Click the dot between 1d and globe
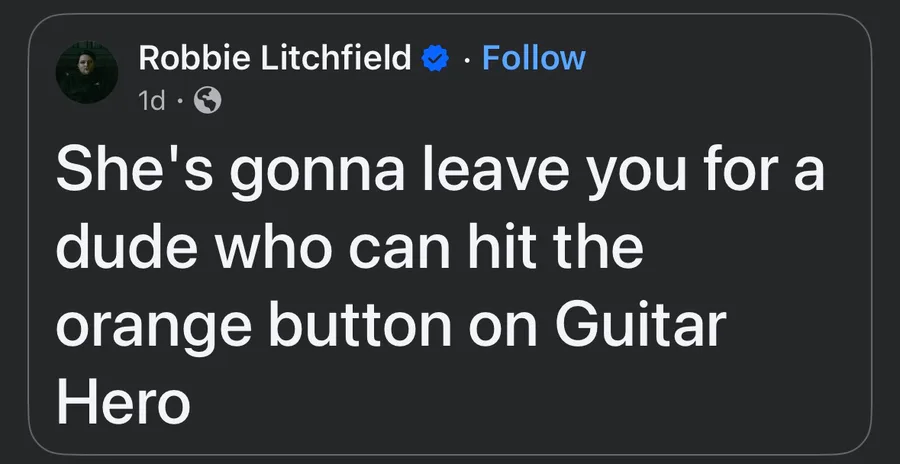Image resolution: width=900 pixels, height=464 pixels. tap(180, 102)
